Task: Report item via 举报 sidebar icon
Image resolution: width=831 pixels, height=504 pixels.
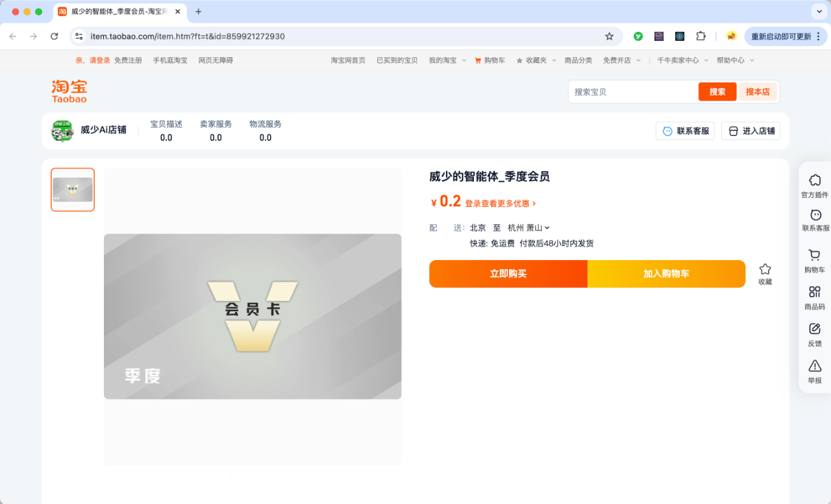Action: point(815,372)
